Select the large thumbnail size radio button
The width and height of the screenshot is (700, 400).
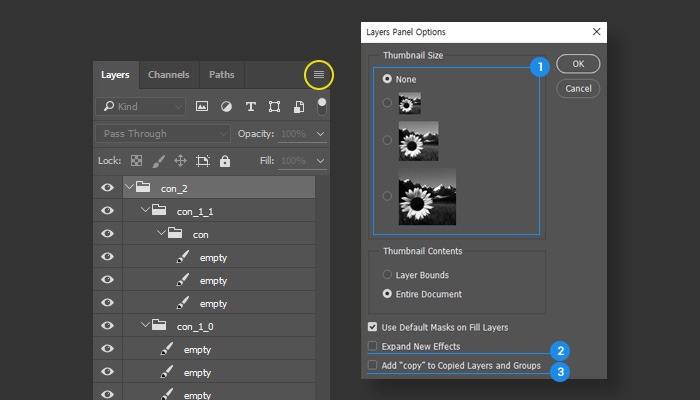[387, 196]
